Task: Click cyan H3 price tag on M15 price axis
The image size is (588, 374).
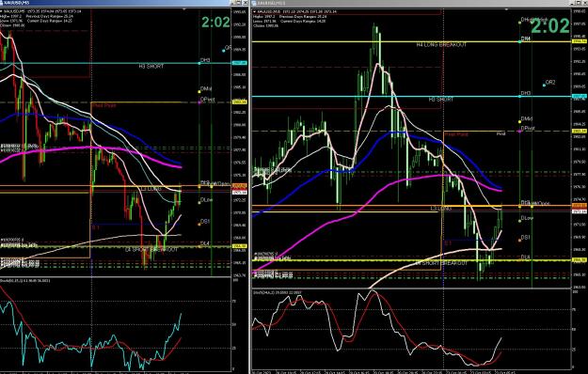Action: (x=580, y=97)
